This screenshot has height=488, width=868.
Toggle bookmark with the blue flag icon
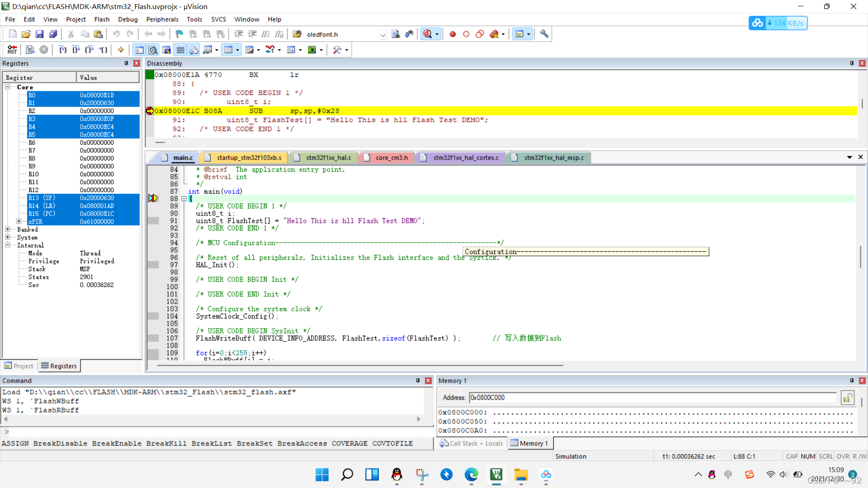coord(179,34)
